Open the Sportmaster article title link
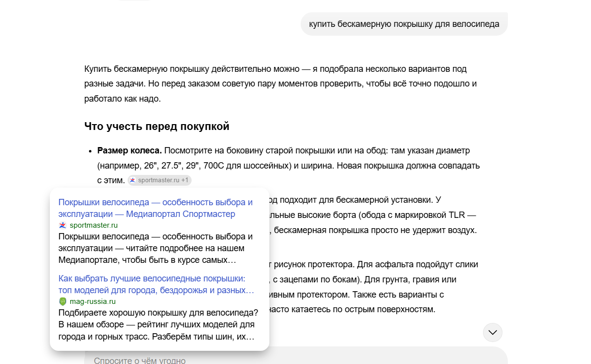Screen dimensions: 591x364 click(x=155, y=208)
